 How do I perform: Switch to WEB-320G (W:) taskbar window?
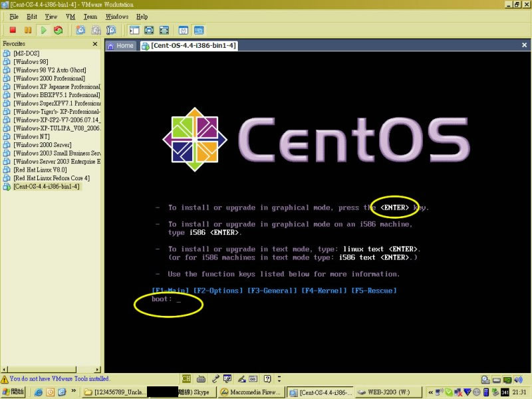pos(388,392)
